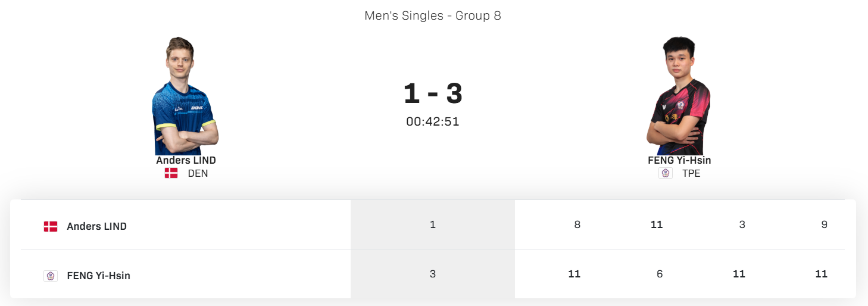Click Anders Lind's games-won total of 1
The height and width of the screenshot is (306, 868).
click(x=433, y=224)
